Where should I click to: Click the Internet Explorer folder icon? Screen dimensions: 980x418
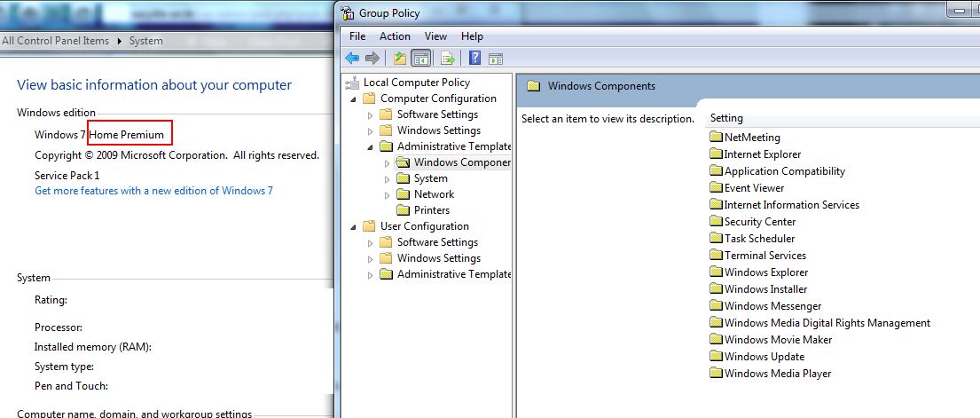(x=717, y=154)
